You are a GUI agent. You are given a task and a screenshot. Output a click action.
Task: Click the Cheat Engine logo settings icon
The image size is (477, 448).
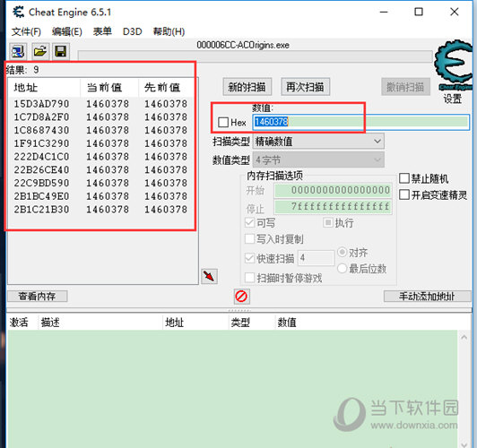point(455,65)
